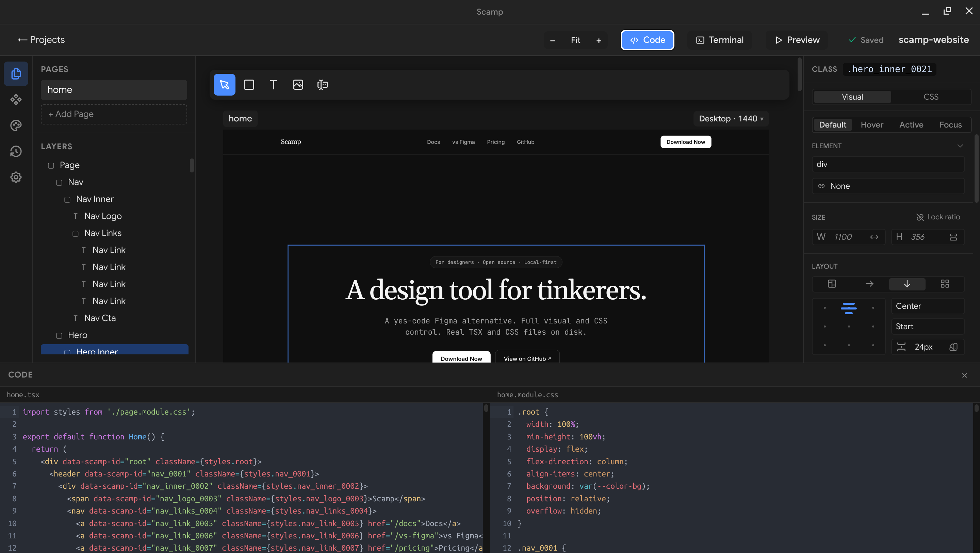
Task: Click the Fit zoom button
Action: coord(576,40)
